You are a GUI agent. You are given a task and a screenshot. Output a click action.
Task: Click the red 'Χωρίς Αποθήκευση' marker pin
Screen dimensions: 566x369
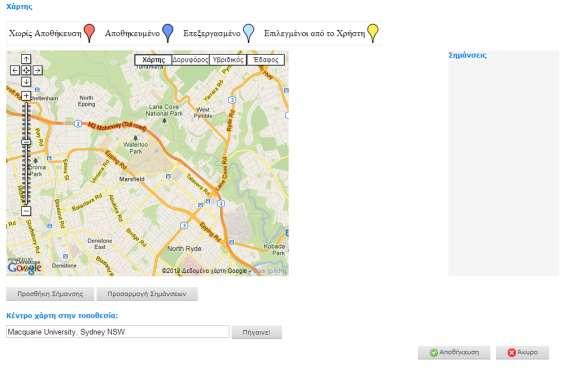tap(90, 33)
